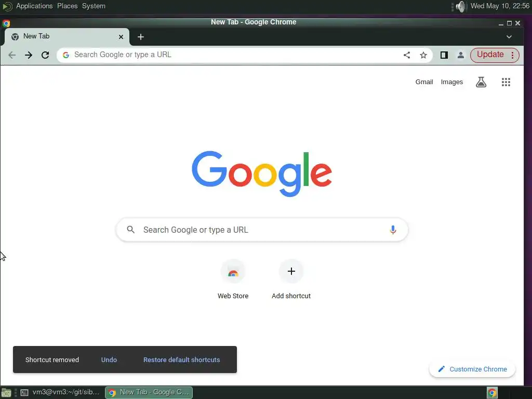Open Search Labs flask icon
Image resolution: width=532 pixels, height=399 pixels.
click(x=481, y=82)
